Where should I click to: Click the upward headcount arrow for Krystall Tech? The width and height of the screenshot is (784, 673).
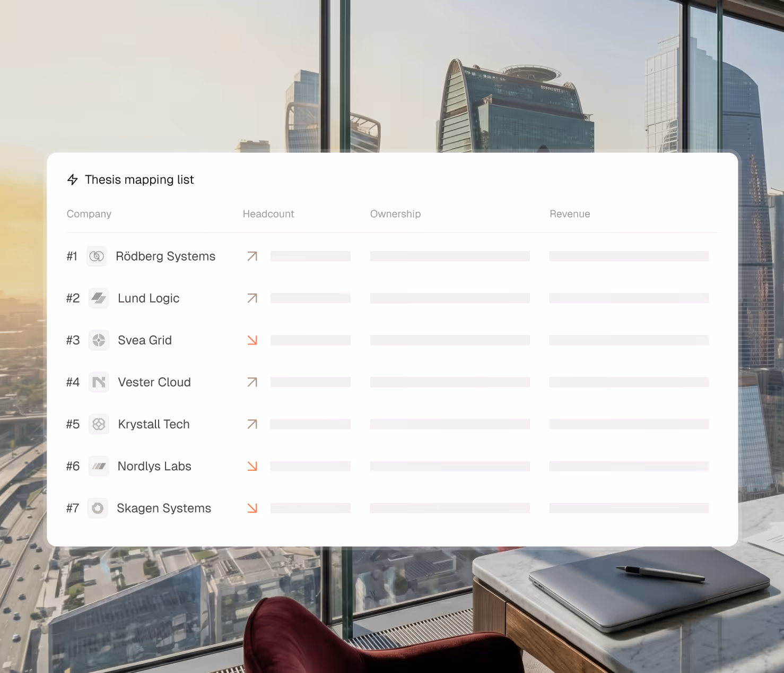pos(252,424)
